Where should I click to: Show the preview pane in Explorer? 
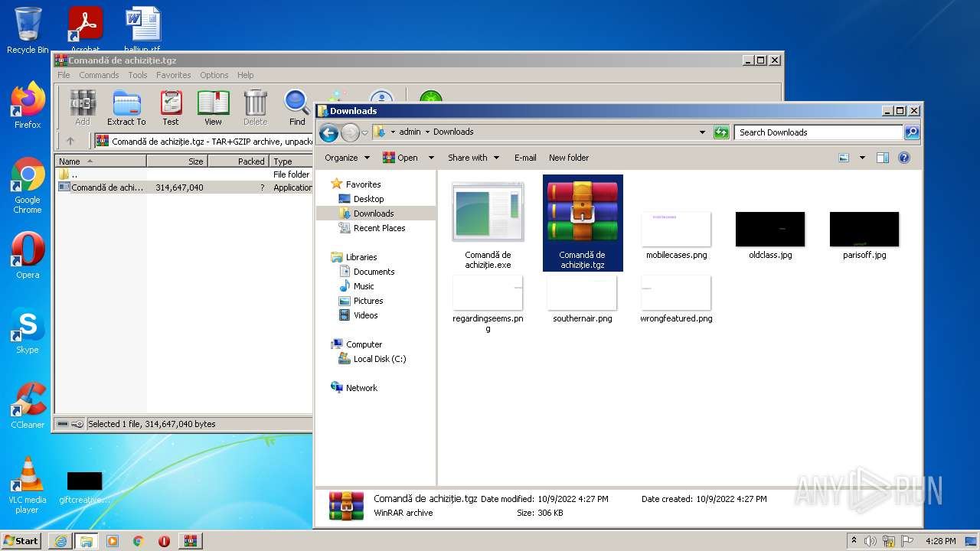click(x=882, y=158)
